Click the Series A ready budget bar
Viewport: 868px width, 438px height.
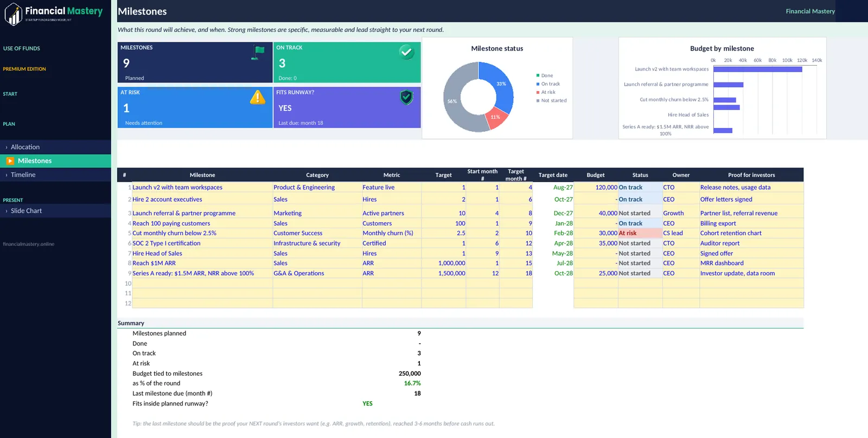click(x=723, y=131)
